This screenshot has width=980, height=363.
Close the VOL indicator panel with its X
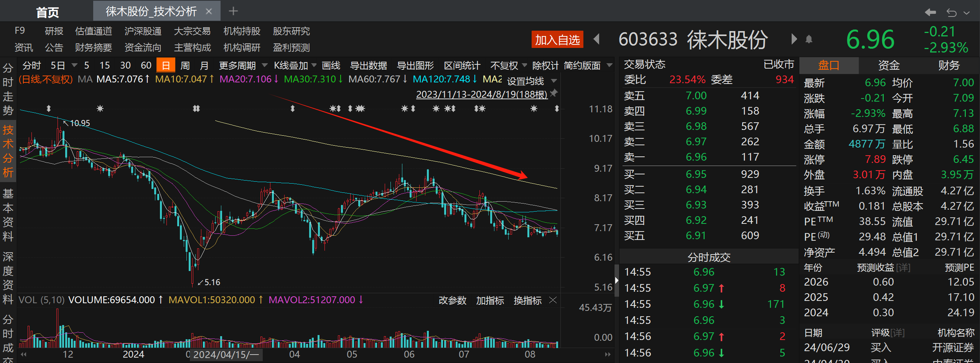coord(553,300)
